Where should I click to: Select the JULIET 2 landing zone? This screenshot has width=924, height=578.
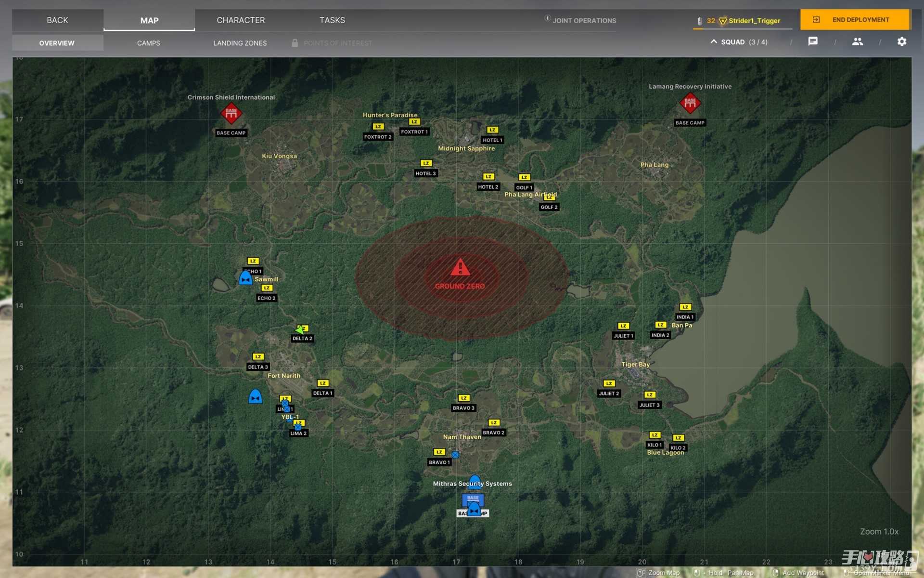point(609,389)
